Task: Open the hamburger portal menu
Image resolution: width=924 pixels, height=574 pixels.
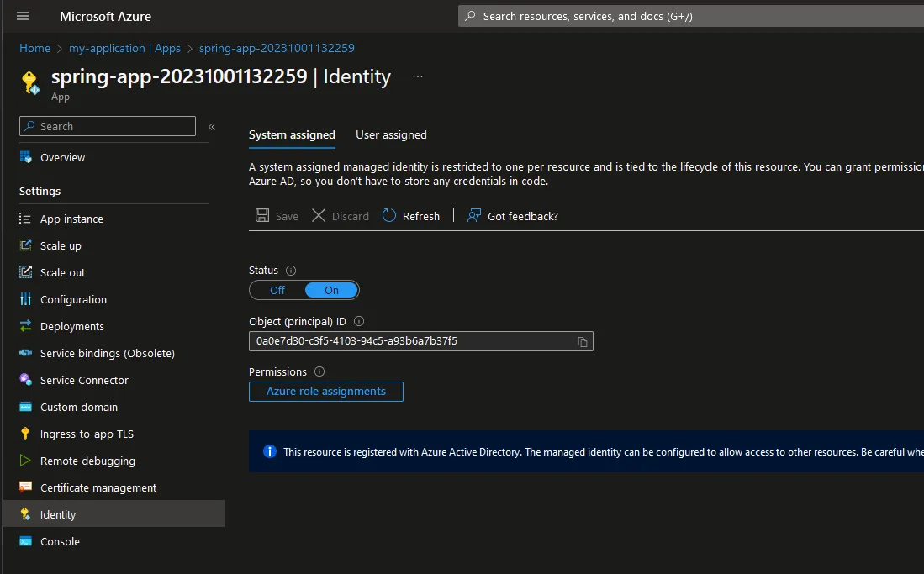Action: 23,16
